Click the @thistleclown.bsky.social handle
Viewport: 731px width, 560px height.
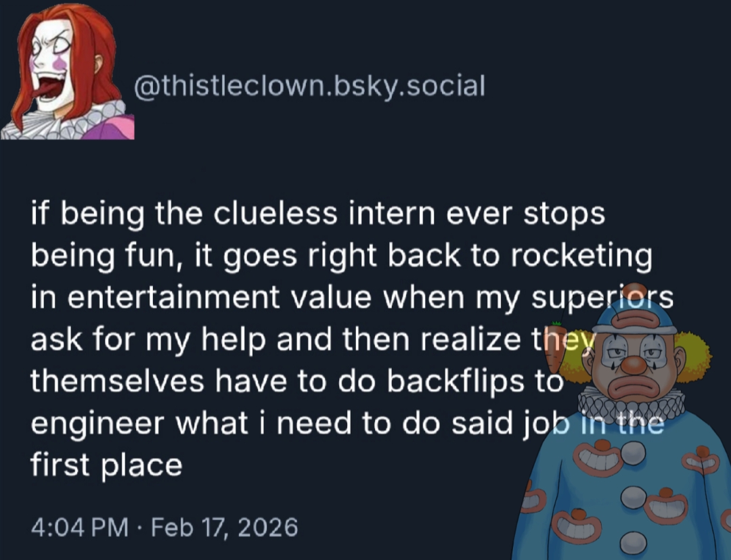point(310,86)
